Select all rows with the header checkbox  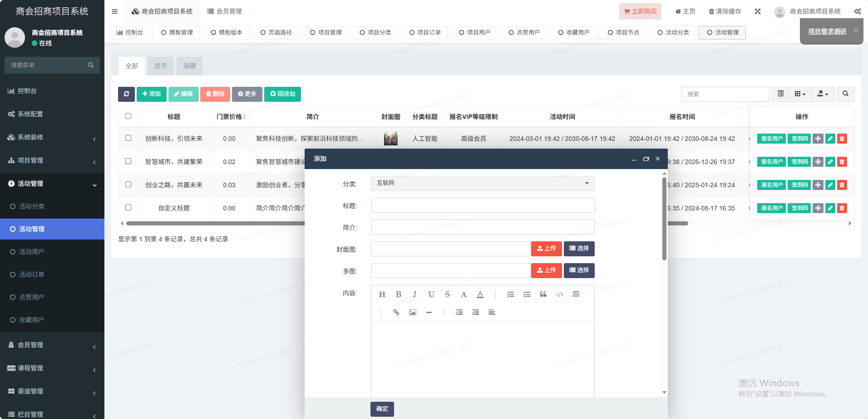coord(128,116)
